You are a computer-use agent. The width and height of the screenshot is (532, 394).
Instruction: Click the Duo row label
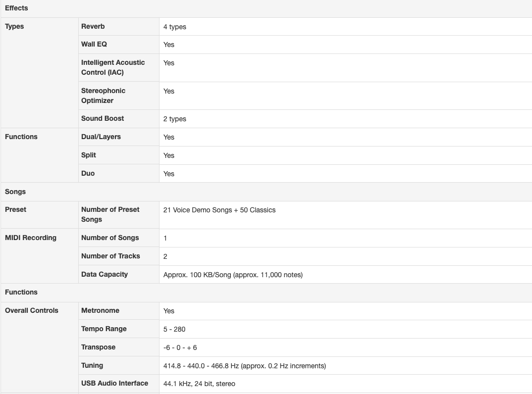click(x=88, y=173)
